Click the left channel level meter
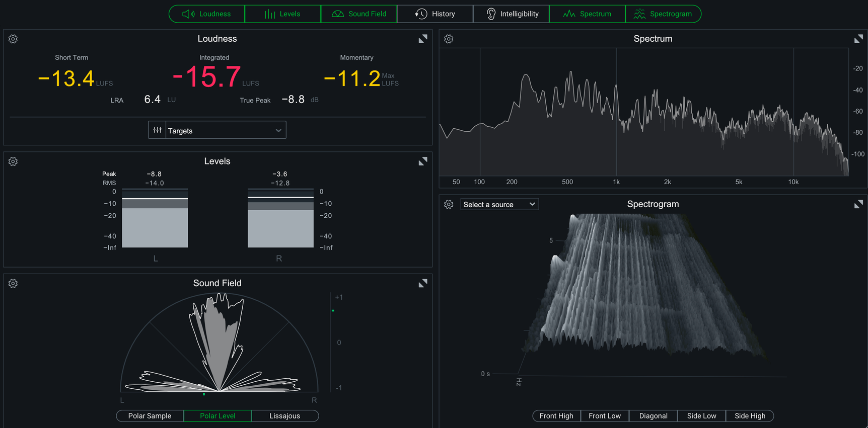868x428 pixels. tap(155, 218)
